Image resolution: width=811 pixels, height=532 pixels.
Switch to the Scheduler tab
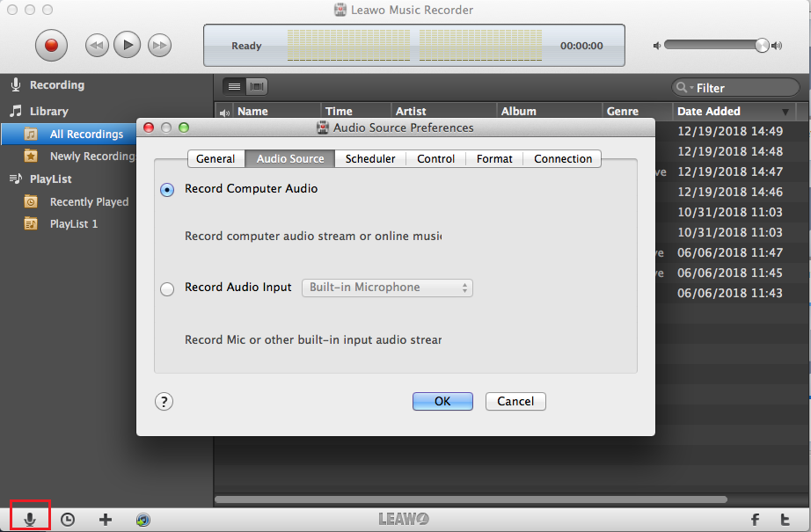pos(370,158)
